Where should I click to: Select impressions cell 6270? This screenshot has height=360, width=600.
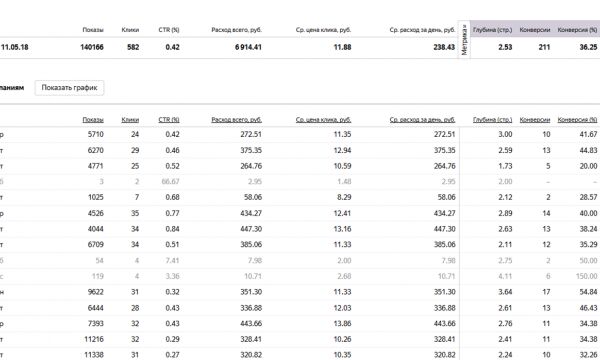pyautogui.click(x=96, y=150)
